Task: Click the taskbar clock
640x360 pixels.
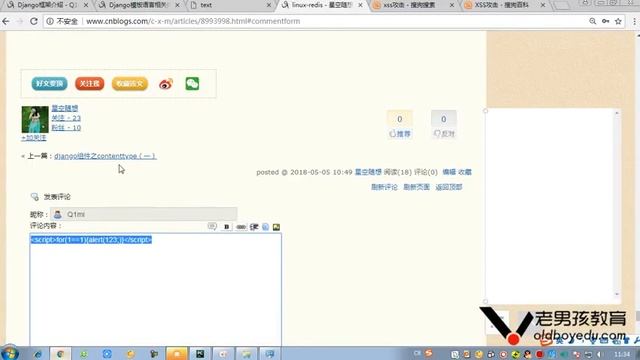Action: (x=622, y=354)
